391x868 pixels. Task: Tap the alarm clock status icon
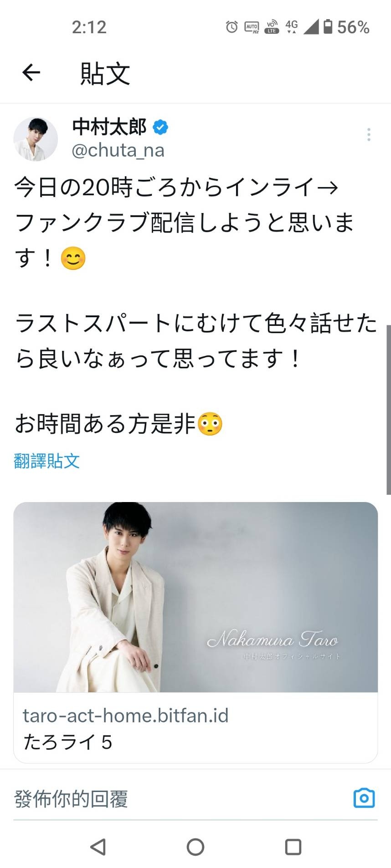232,27
